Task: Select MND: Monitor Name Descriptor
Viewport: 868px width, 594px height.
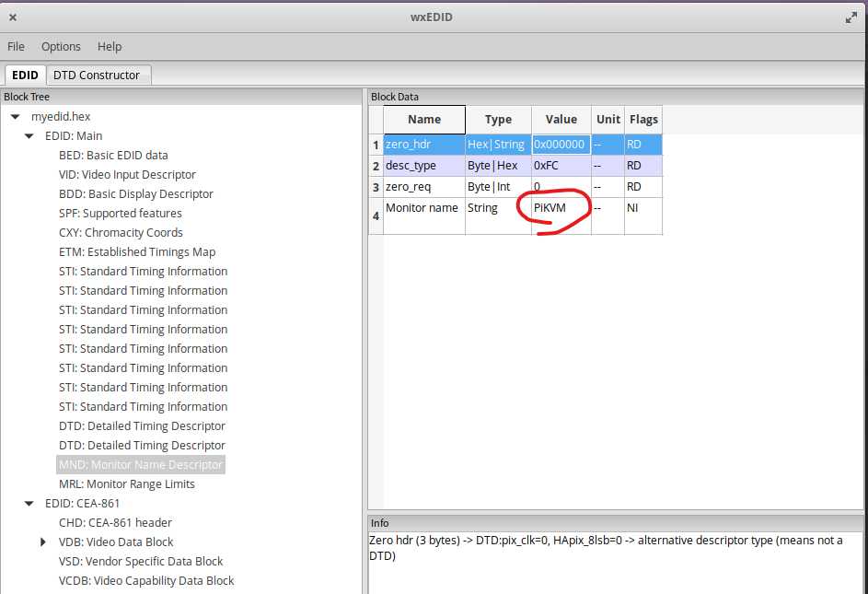Action: pos(141,464)
